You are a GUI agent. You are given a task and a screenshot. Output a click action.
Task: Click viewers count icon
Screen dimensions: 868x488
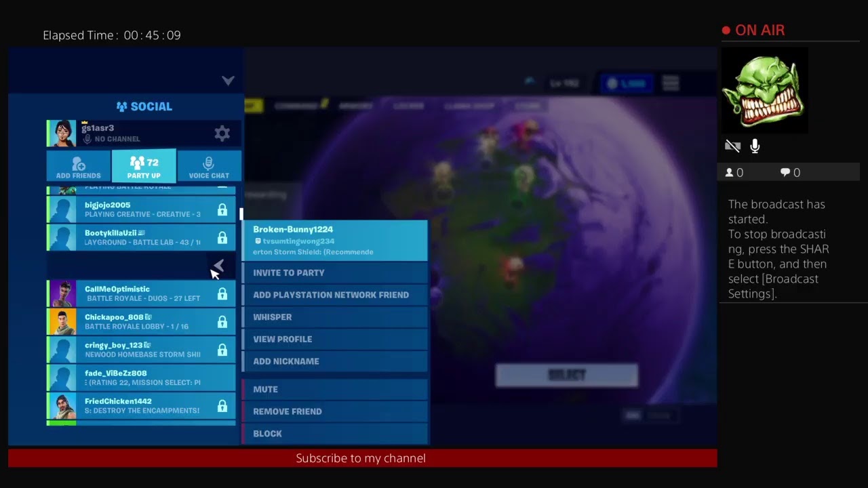730,173
